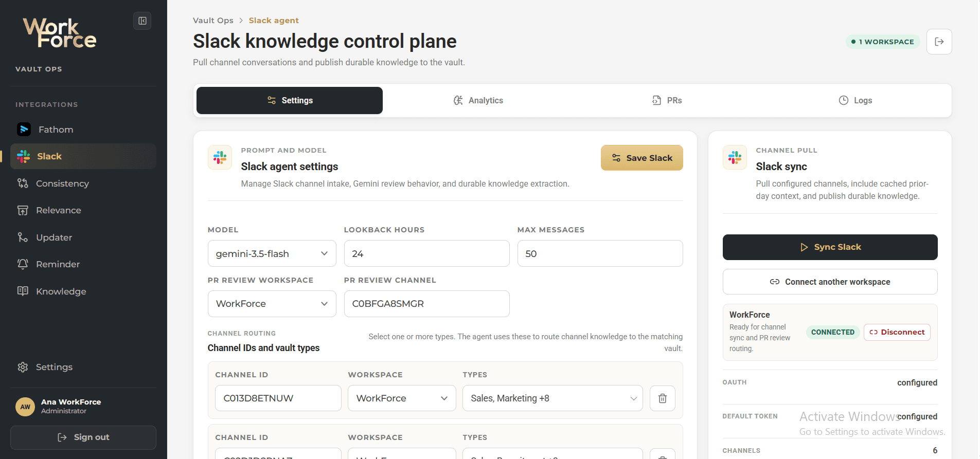Focus the Max Messages field
Image resolution: width=980 pixels, height=459 pixels.
click(600, 253)
